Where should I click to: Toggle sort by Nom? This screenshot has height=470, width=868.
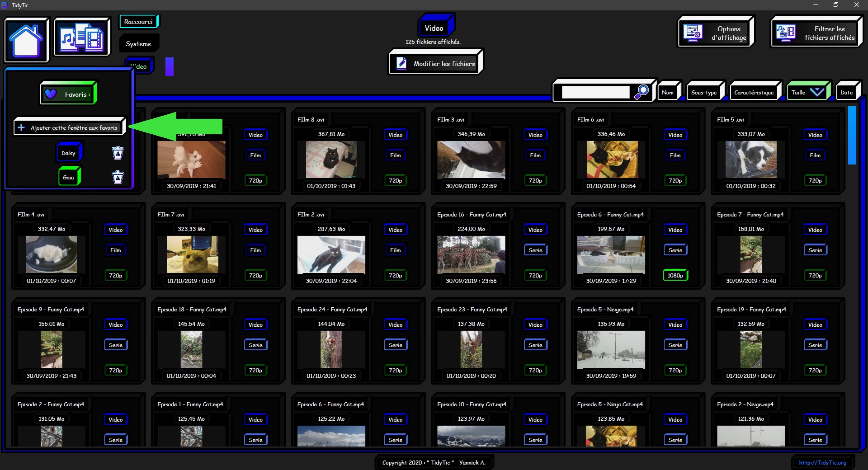668,93
